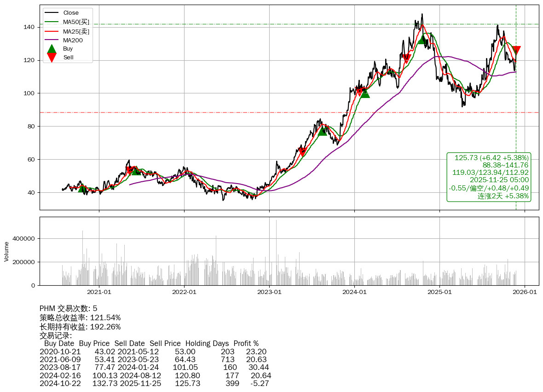Click the Volume axis label
Viewport: 543px width, 392px height.
pos(6,251)
